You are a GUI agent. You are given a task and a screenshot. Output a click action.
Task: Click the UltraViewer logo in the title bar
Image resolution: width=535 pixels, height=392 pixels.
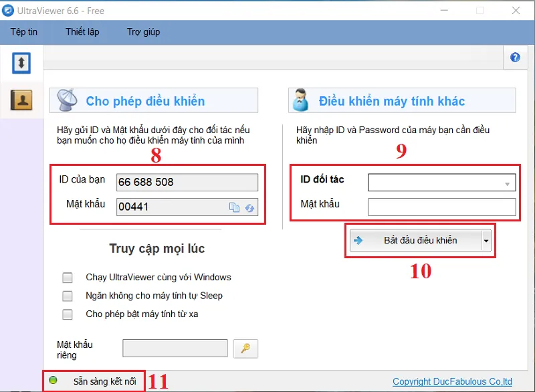8,10
